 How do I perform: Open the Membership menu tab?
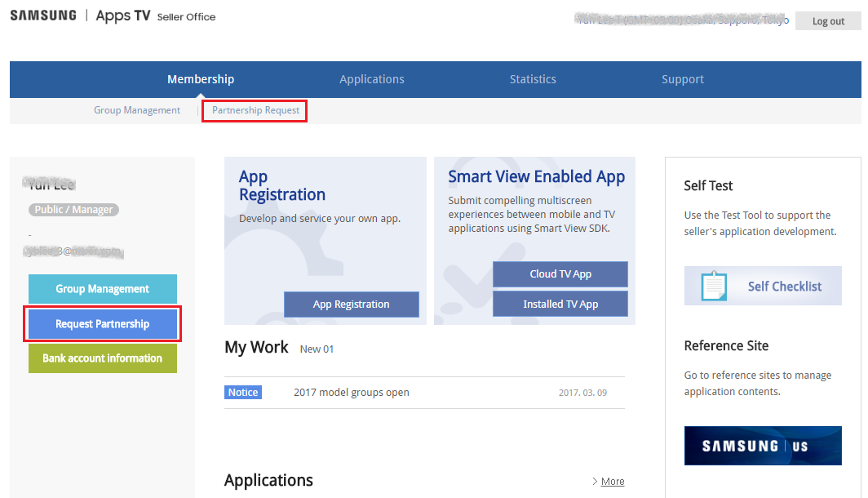coord(201,79)
